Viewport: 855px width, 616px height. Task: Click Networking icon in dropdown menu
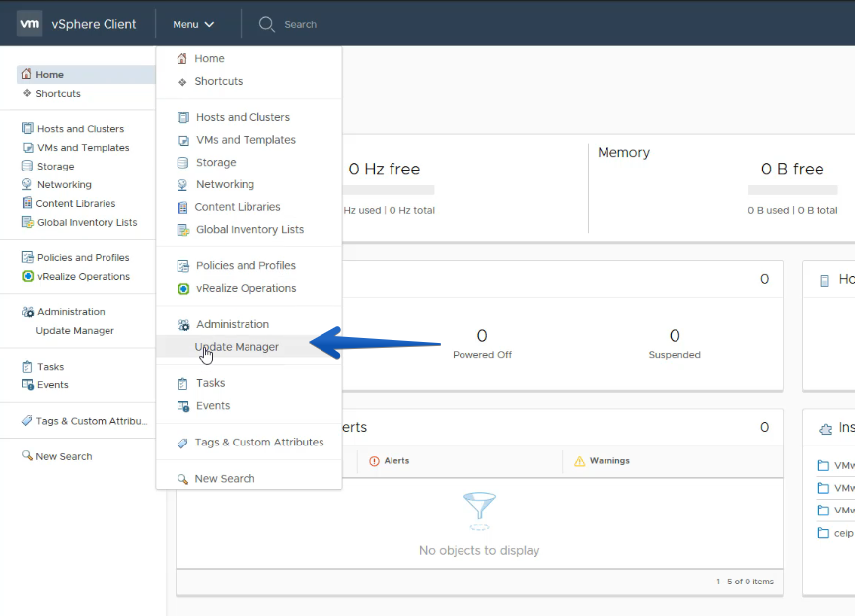tap(182, 185)
